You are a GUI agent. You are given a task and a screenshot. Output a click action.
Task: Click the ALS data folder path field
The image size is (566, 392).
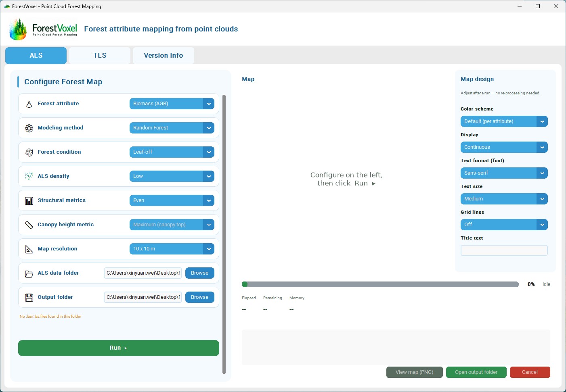(x=143, y=273)
